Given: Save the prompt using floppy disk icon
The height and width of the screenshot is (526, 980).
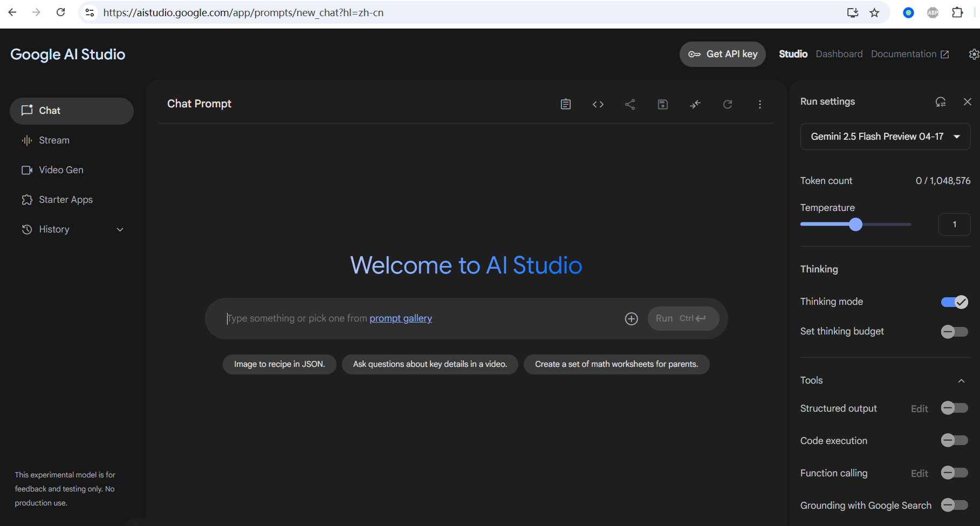Looking at the screenshot, I should click(662, 104).
